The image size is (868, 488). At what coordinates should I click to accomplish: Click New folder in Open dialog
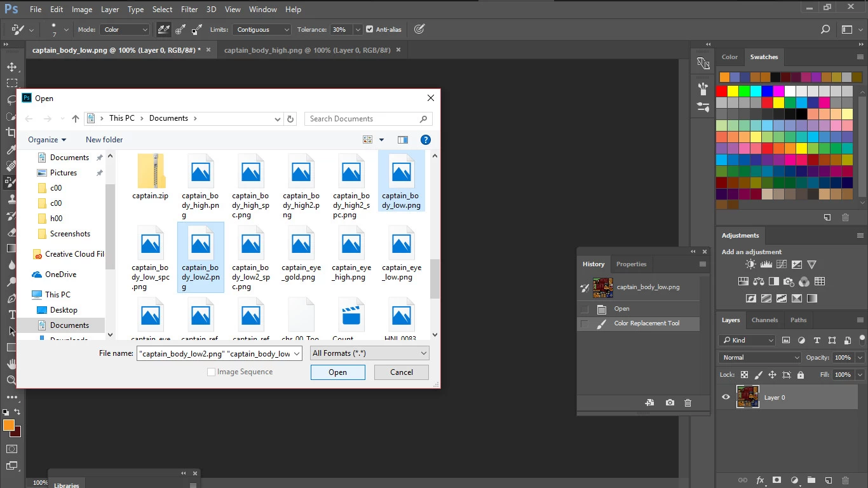click(104, 140)
